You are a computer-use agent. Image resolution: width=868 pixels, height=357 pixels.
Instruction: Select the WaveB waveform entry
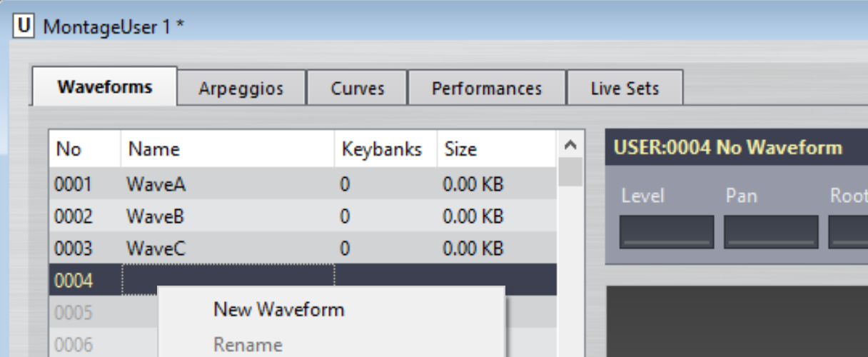(156, 216)
